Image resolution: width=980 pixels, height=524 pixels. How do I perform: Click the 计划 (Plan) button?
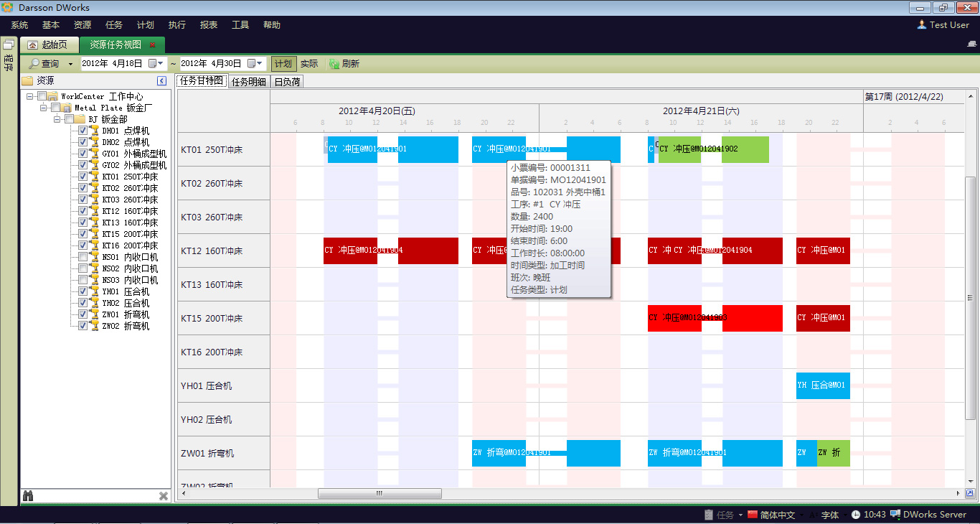click(283, 63)
